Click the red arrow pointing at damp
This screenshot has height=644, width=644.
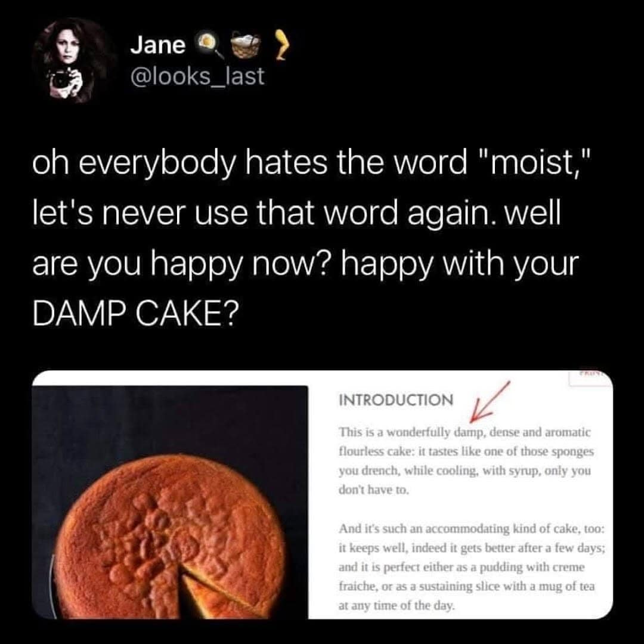(x=489, y=401)
